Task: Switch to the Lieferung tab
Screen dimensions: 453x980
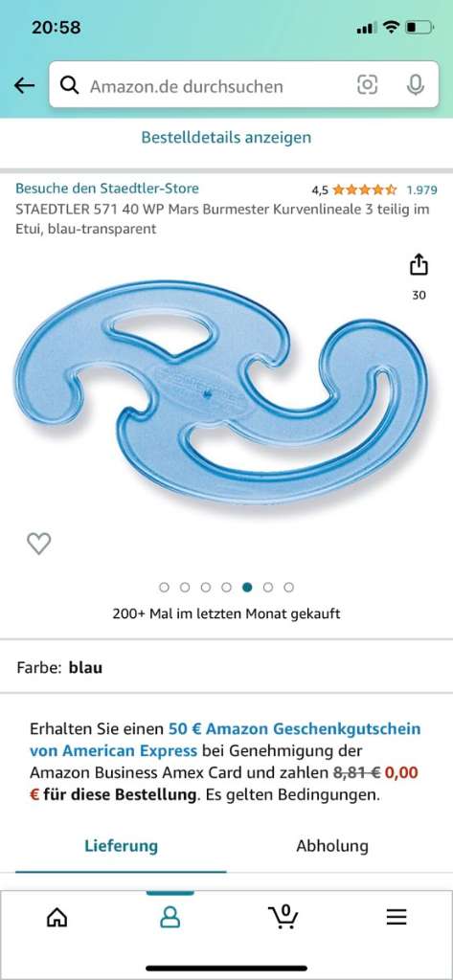Action: 121,846
